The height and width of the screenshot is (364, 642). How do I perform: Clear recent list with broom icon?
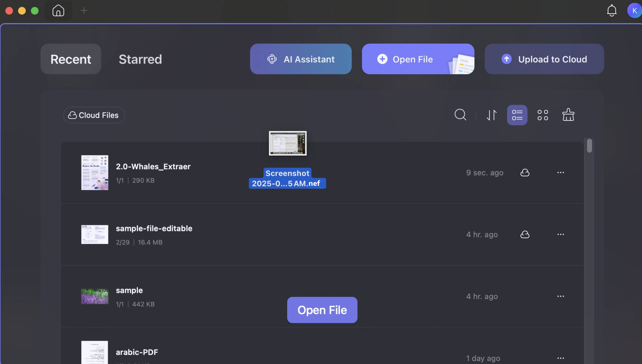[x=568, y=115]
